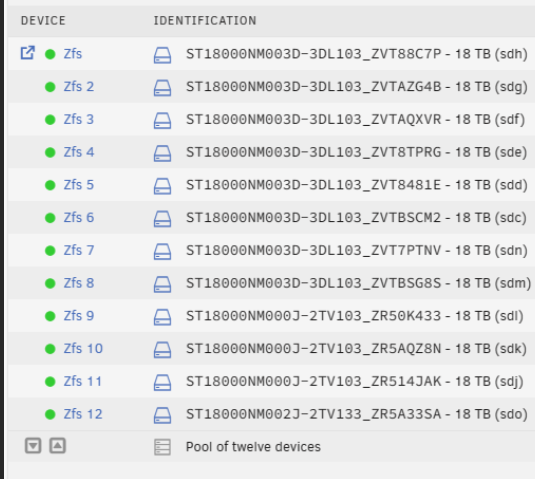Open the Zfs 2 device link
535x479 pixels.
(x=78, y=87)
